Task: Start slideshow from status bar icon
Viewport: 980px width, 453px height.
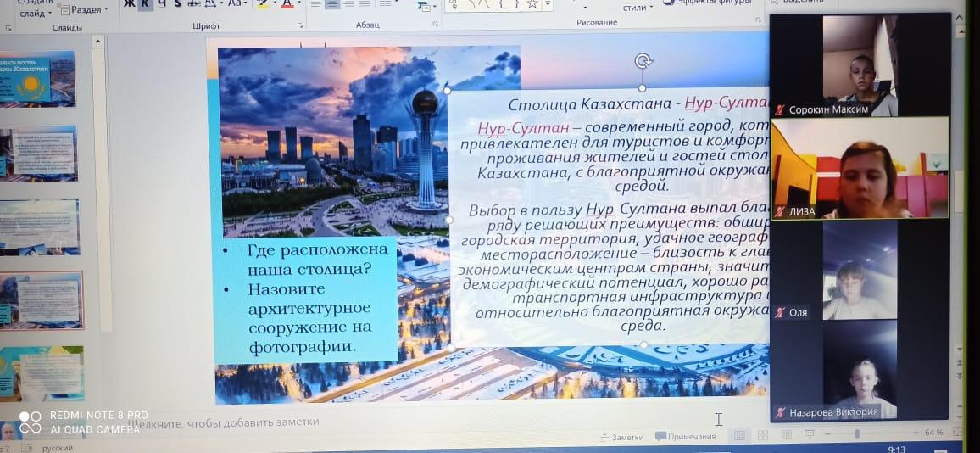Action: (809, 434)
